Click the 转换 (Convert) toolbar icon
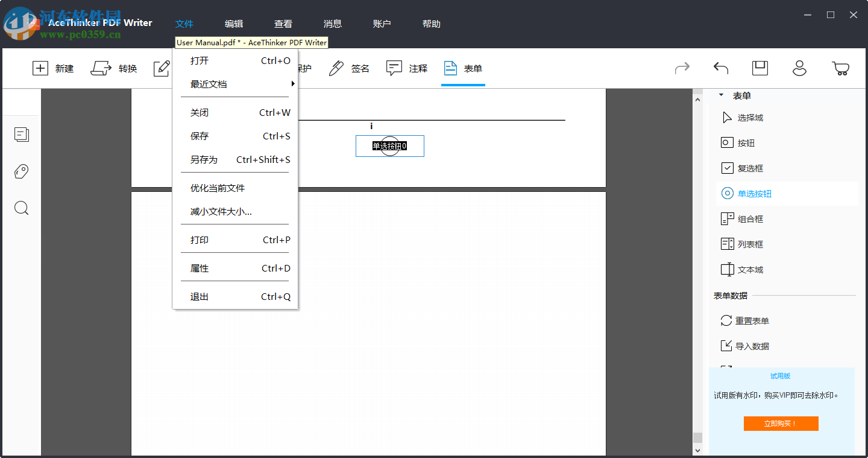The height and width of the screenshot is (458, 868). coord(115,68)
